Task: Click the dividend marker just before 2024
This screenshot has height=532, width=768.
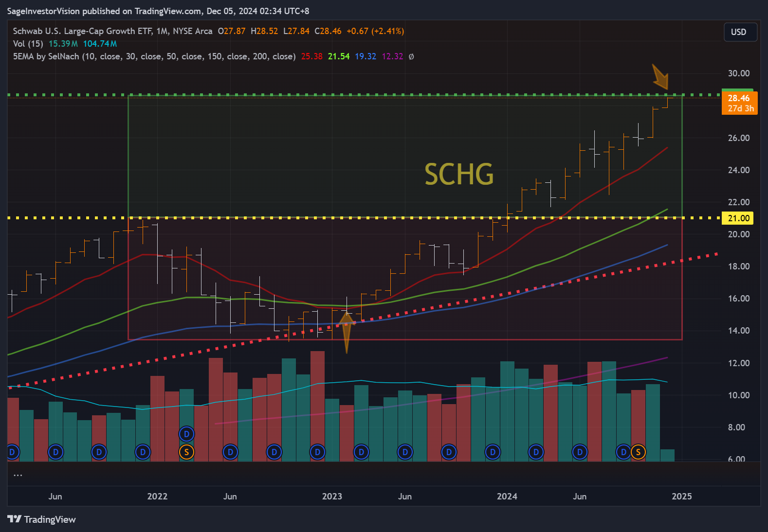Action: tap(493, 452)
